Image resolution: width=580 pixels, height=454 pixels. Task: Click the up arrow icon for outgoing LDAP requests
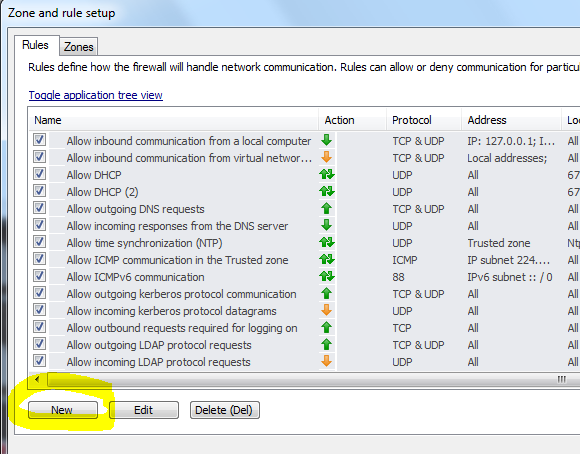[326, 344]
